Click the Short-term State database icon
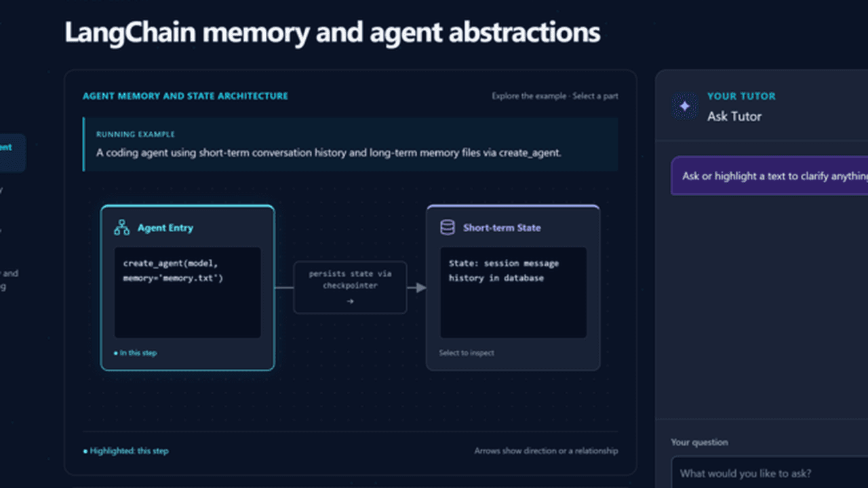 click(x=448, y=228)
